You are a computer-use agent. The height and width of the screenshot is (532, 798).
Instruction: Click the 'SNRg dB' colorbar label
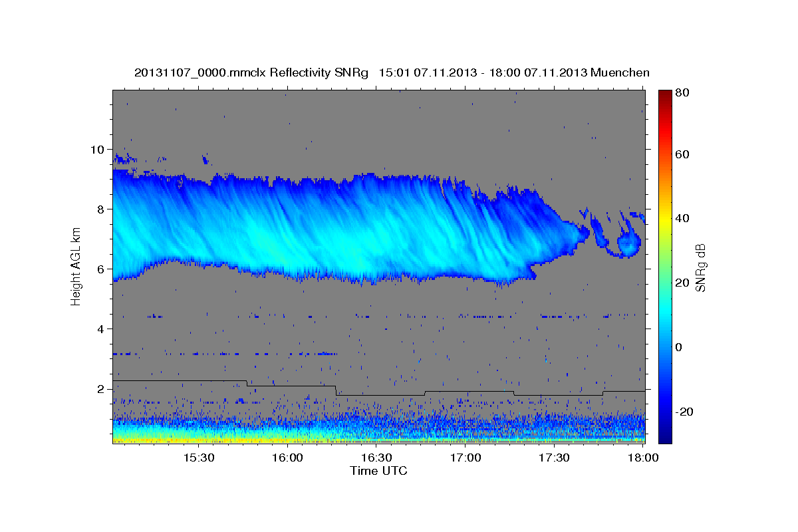pyautogui.click(x=700, y=269)
